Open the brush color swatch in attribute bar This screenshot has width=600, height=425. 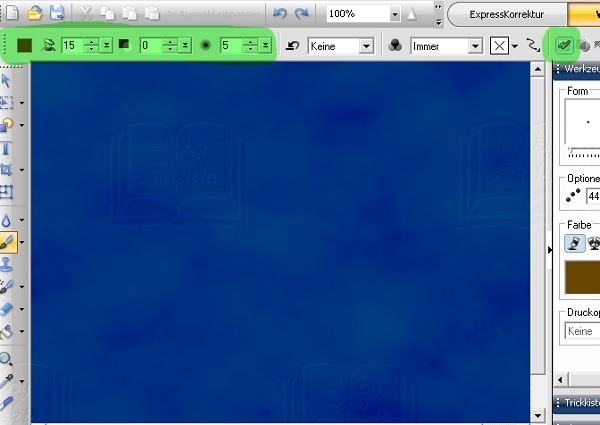(24, 46)
